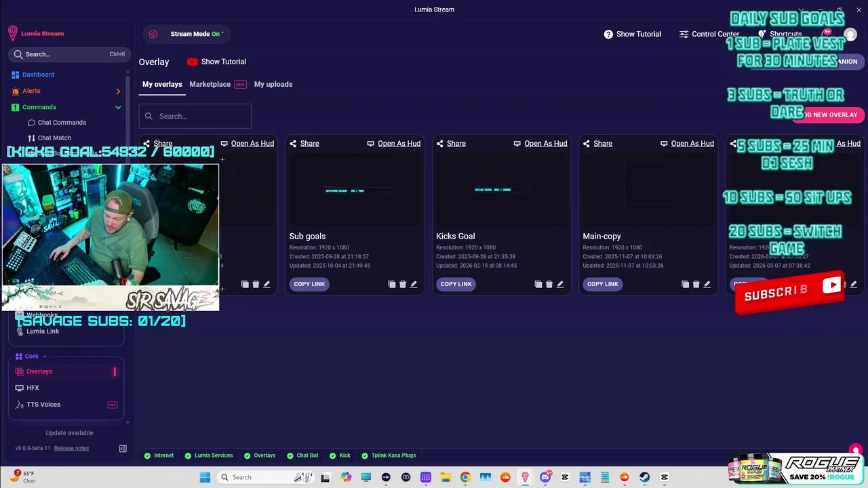Delete the Sub goals overlay
Screen dimensions: 868x488
point(402,284)
